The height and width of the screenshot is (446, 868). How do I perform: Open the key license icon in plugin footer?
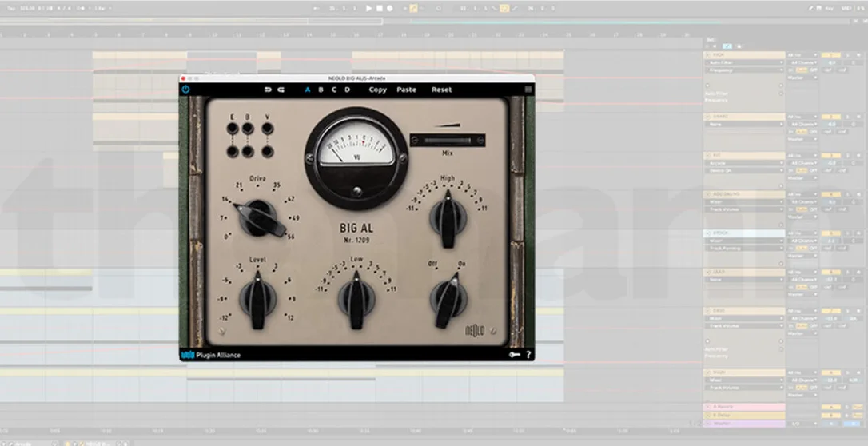coord(515,355)
